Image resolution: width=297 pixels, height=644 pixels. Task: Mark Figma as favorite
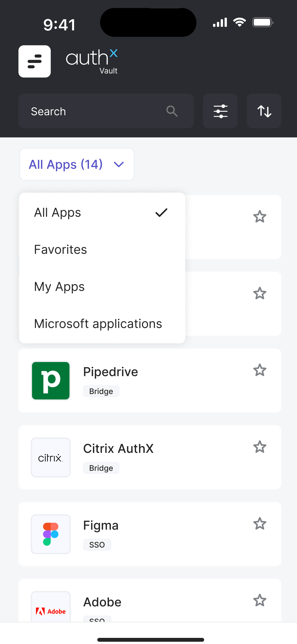coord(260,523)
